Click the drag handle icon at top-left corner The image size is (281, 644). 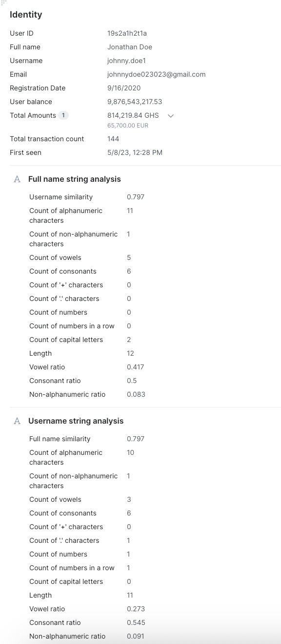point(3,2)
